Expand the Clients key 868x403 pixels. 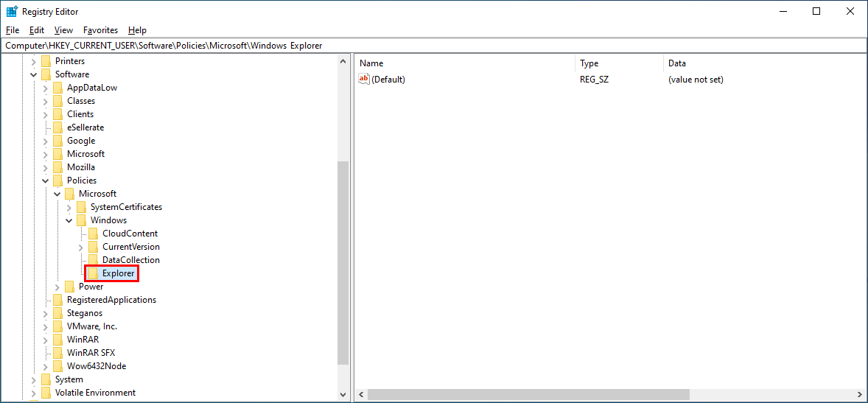pos(46,114)
